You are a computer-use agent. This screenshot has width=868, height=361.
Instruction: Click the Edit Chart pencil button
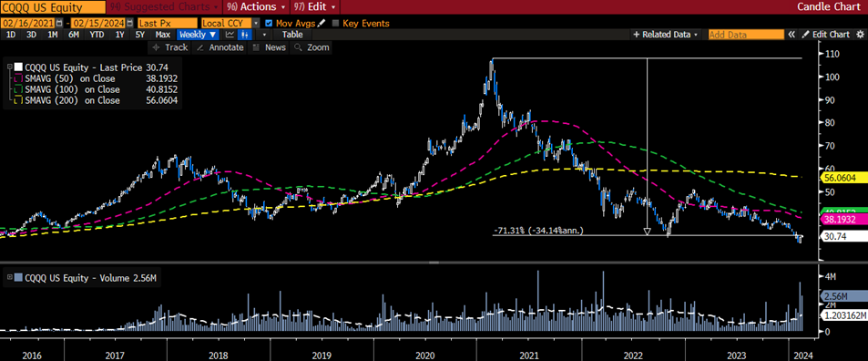(825, 35)
